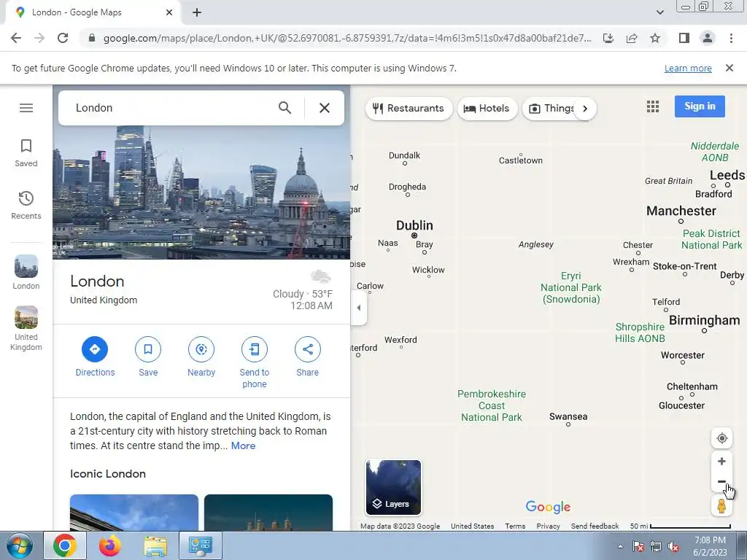Click the United States region link
Viewport: 747px width, 560px height.
472,526
